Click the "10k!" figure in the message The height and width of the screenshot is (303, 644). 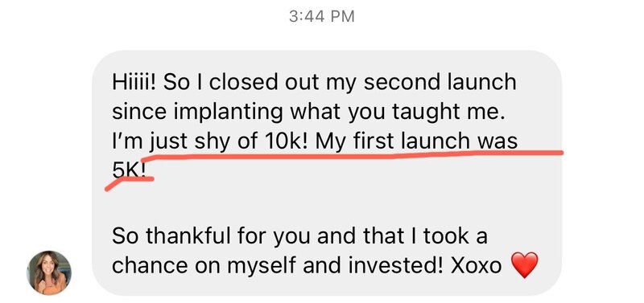coord(284,142)
